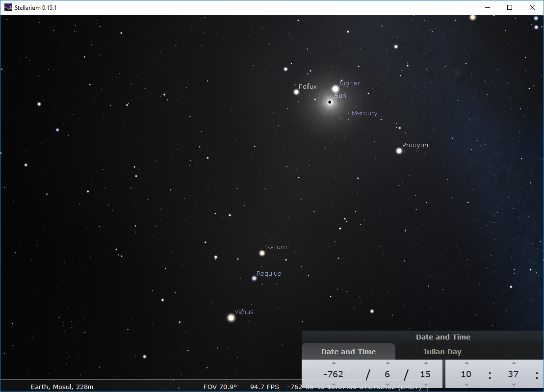The height and width of the screenshot is (392, 544).
Task: Click the Regulus text label
Action: [268, 274]
